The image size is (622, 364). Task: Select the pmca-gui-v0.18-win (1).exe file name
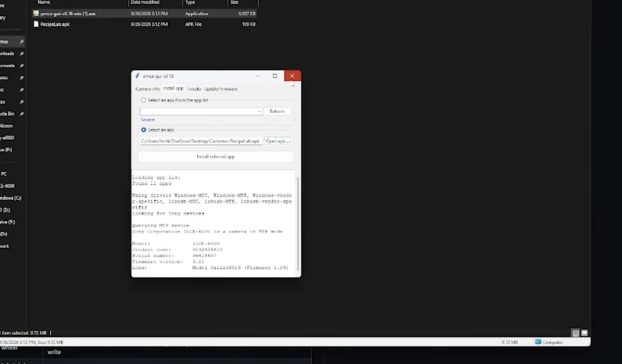click(68, 13)
